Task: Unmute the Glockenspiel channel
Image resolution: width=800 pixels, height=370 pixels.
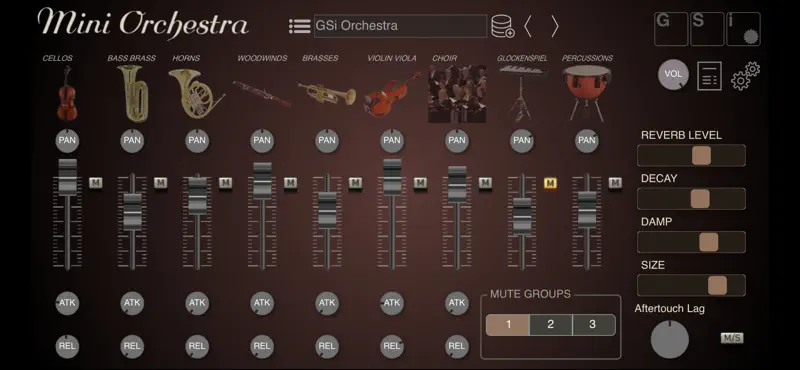Action: click(x=550, y=183)
